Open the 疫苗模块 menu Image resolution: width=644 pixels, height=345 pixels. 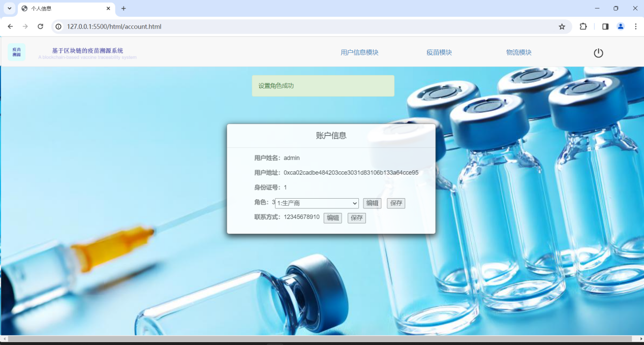point(439,52)
